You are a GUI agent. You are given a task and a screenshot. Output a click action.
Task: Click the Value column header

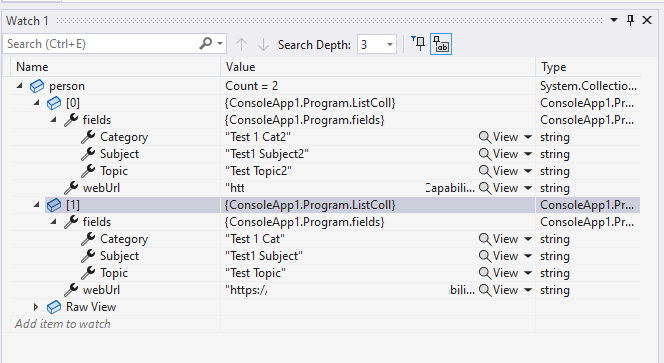pos(378,67)
